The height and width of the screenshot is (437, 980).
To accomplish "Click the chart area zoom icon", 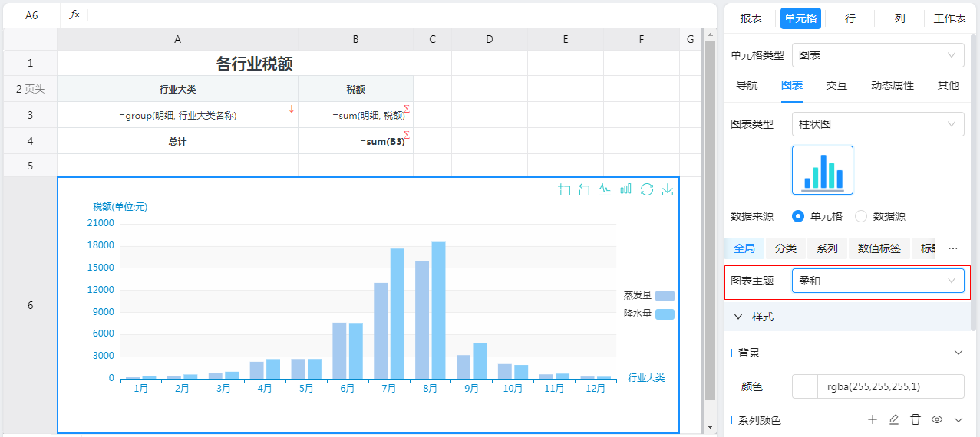I will click(x=565, y=190).
